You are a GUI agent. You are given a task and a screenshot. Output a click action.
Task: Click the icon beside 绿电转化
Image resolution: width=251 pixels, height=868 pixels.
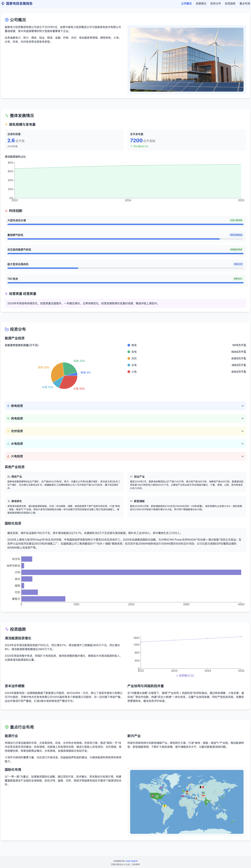coord(9,501)
